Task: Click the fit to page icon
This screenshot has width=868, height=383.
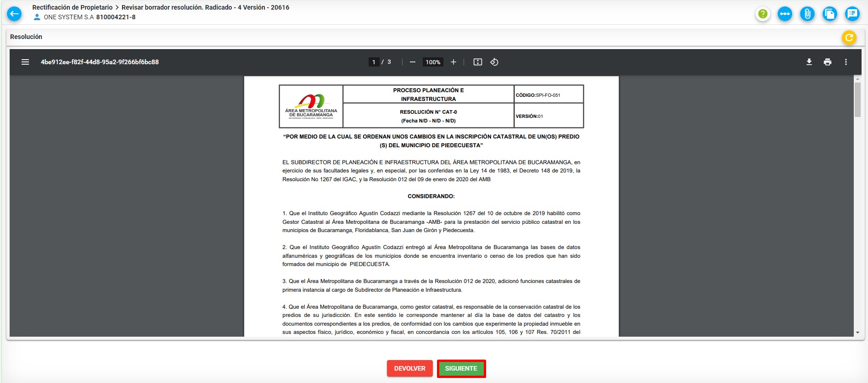Action: [x=477, y=62]
